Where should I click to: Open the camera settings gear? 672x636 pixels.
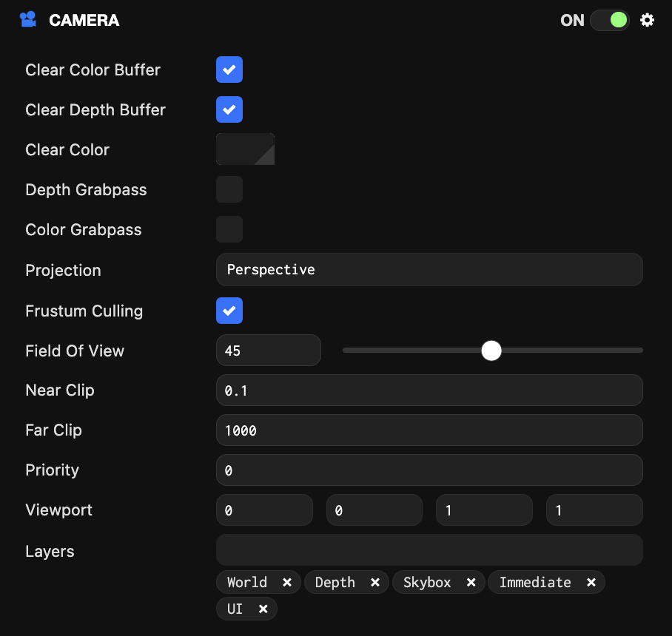[648, 20]
